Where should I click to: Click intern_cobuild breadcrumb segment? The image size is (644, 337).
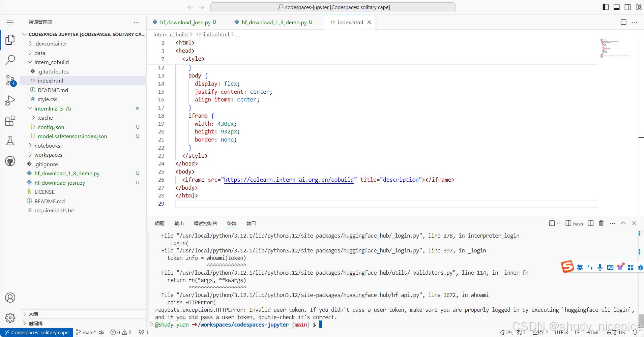tap(170, 34)
